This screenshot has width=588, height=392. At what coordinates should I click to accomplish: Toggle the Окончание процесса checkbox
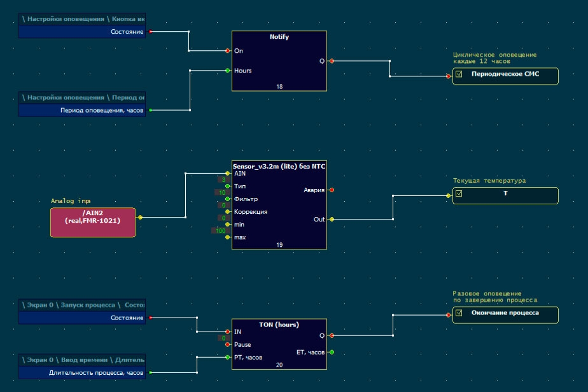459,313
